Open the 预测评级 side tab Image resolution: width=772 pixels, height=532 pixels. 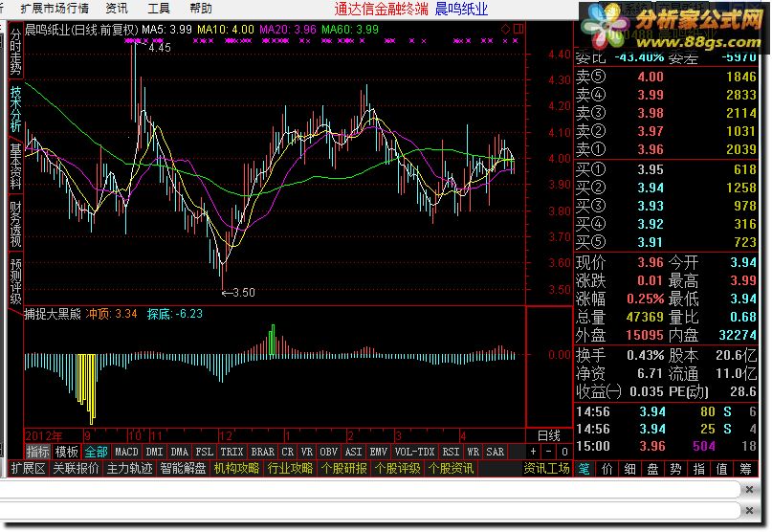click(15, 281)
